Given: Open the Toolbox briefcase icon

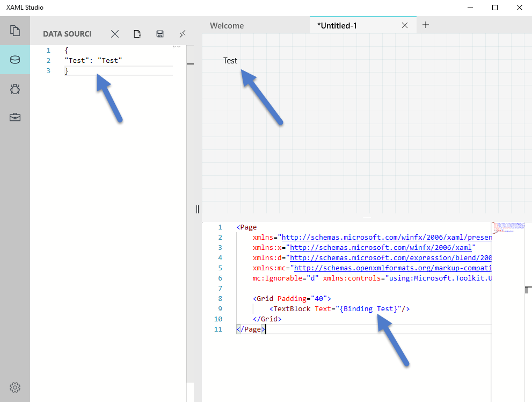Looking at the screenshot, I should pyautogui.click(x=15, y=117).
